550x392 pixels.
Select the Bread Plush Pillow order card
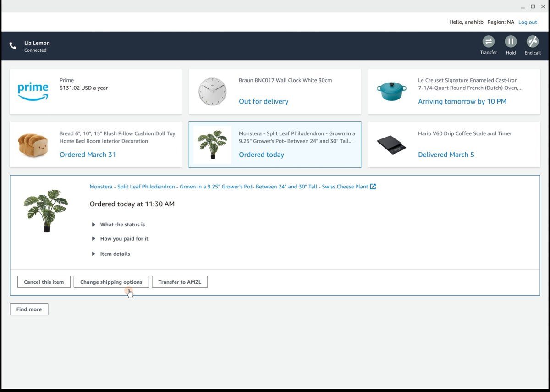click(95, 144)
